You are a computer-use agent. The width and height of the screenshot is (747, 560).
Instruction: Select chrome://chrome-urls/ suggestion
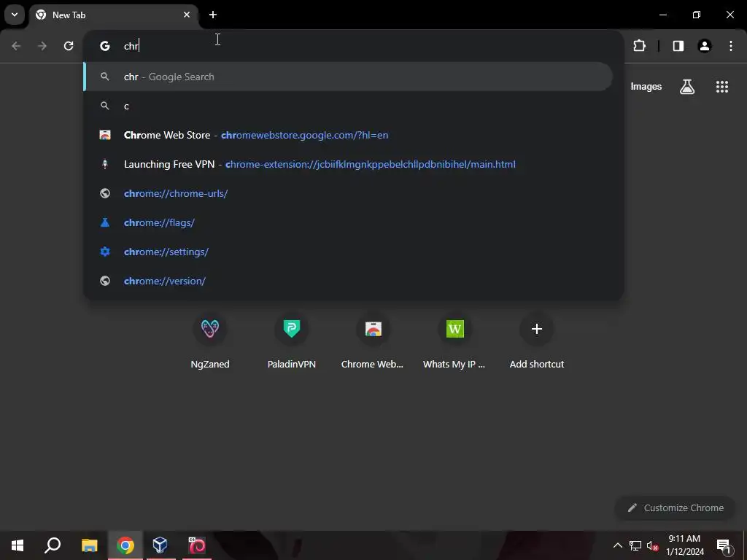click(348, 193)
